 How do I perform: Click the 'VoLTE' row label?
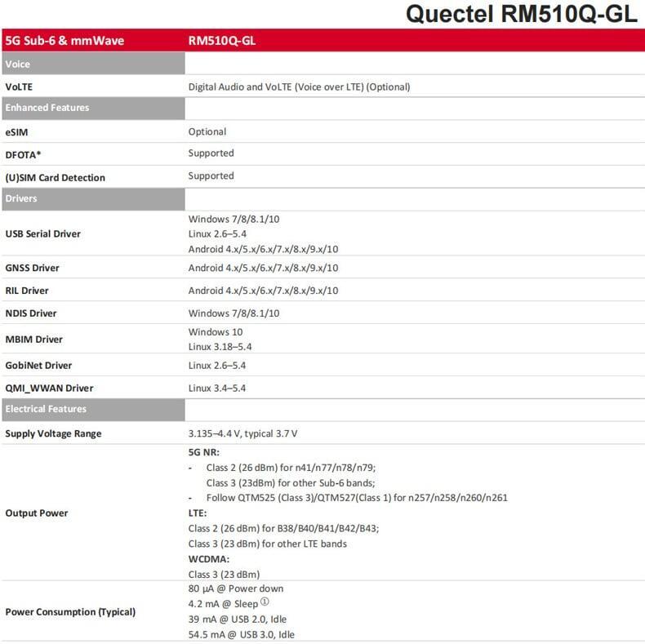pyautogui.click(x=19, y=87)
